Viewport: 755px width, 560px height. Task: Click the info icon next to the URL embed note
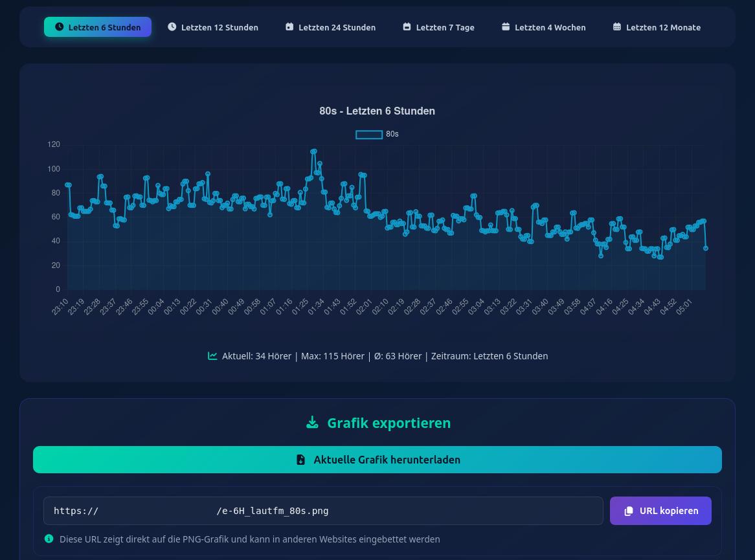[49, 539]
